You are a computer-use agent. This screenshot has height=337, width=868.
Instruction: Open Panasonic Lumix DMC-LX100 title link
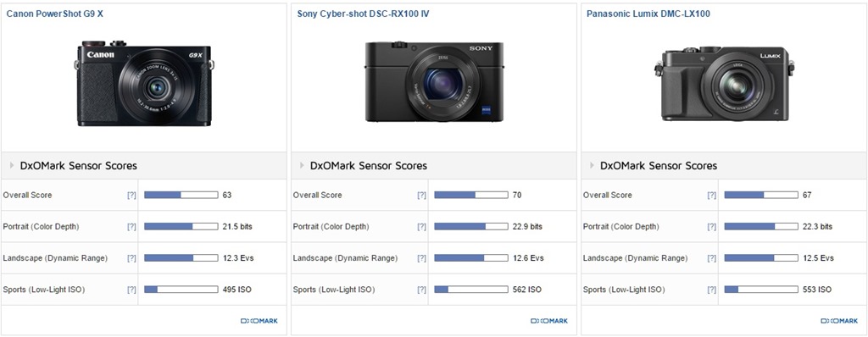click(648, 14)
